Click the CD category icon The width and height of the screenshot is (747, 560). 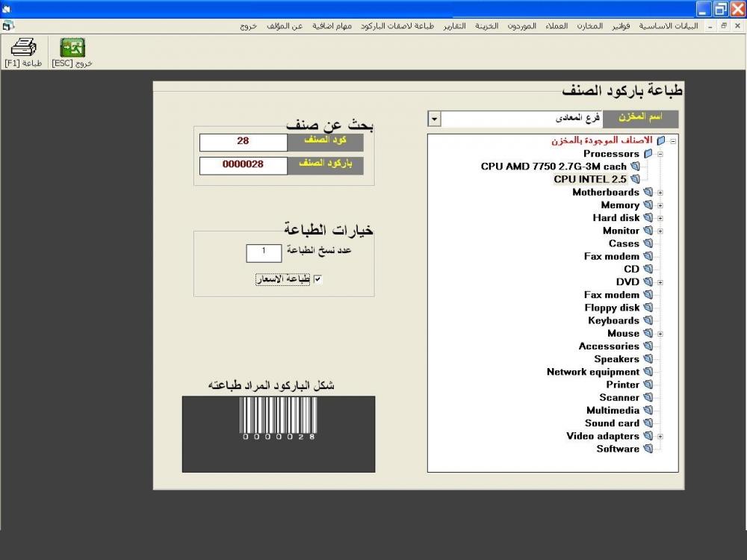coord(648,269)
